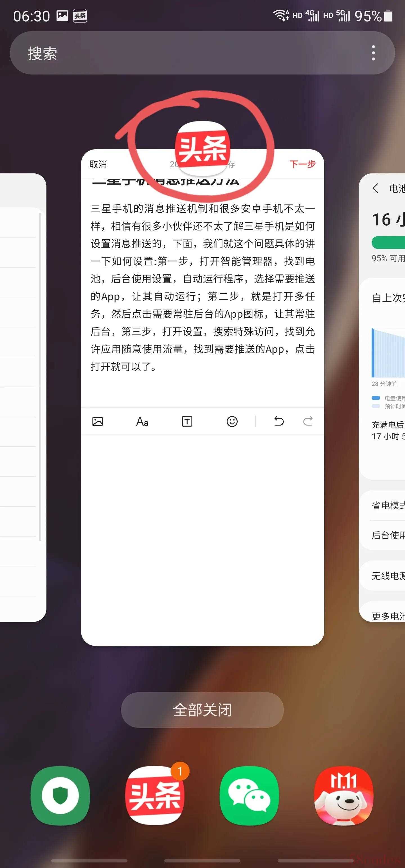Open the emoji smiley picker
This screenshot has height=868, width=405.
coord(232,421)
